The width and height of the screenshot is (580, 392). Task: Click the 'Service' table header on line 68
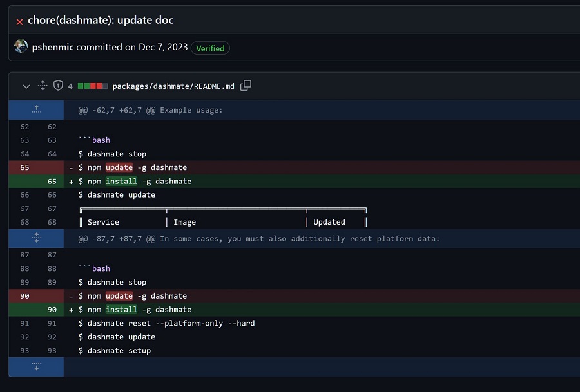(x=103, y=222)
